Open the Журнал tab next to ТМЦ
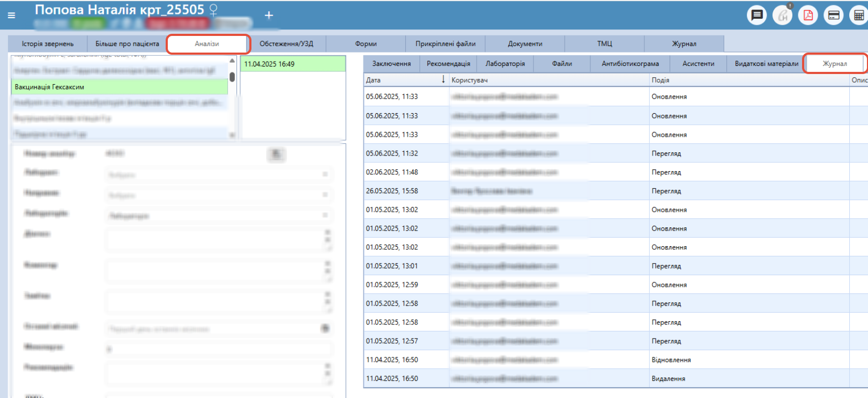 pyautogui.click(x=684, y=43)
